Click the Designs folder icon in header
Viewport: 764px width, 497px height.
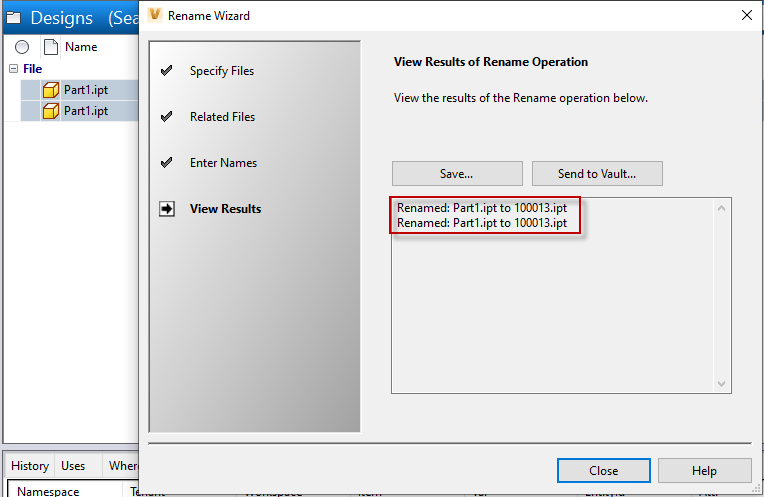(x=13, y=17)
